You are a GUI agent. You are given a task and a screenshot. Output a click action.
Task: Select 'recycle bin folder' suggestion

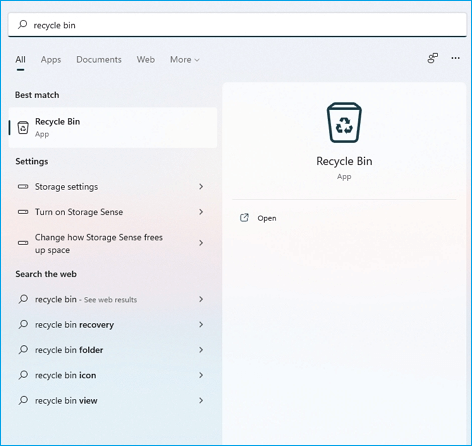(113, 350)
